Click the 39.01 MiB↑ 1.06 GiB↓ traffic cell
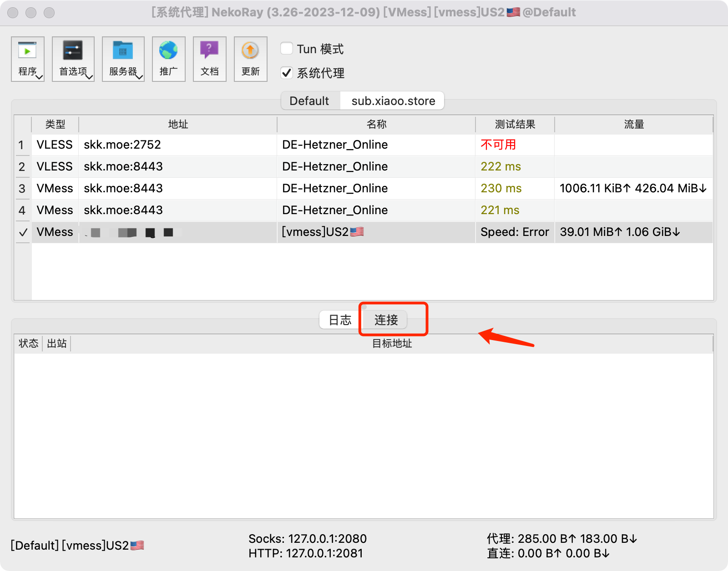The image size is (728, 571). (x=634, y=232)
